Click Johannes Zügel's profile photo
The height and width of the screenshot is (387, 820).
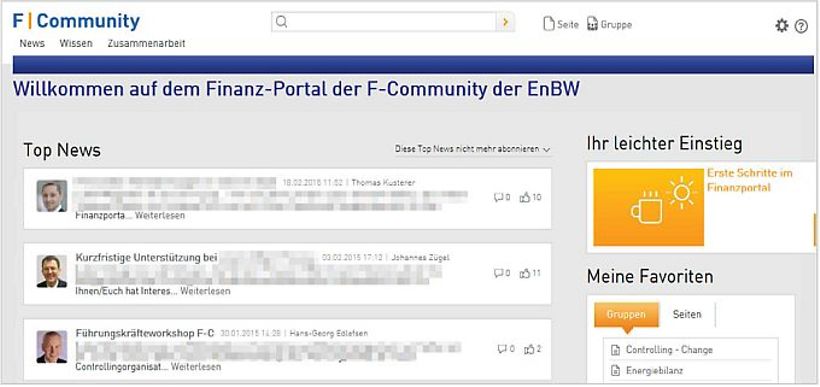tap(52, 271)
